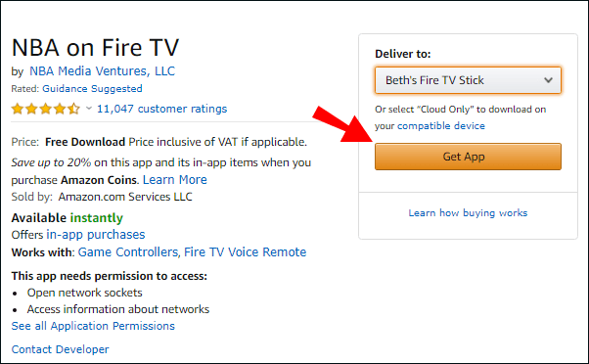Follow the in-app purchases link
589x364 pixels.
pyautogui.click(x=96, y=235)
